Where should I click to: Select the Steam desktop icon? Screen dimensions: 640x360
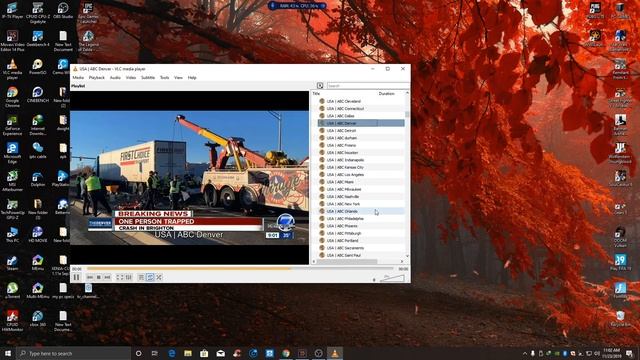pyautogui.click(x=12, y=263)
